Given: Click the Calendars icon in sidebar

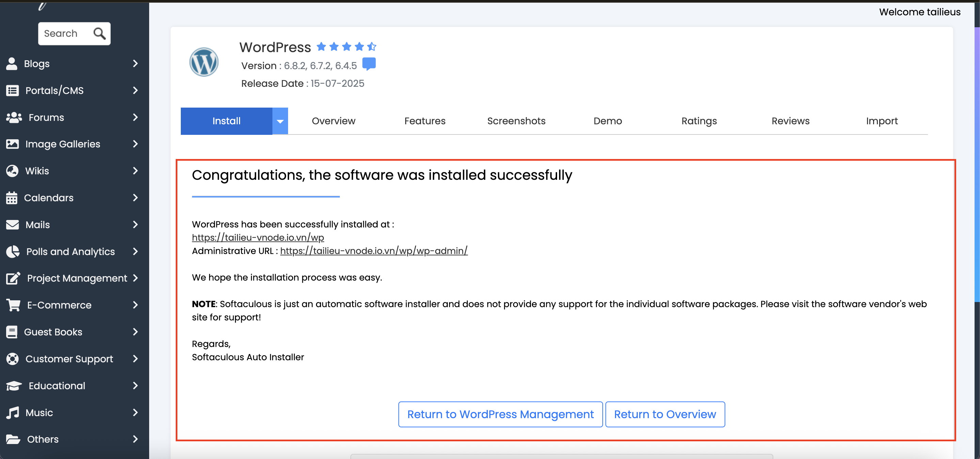Looking at the screenshot, I should coord(12,198).
